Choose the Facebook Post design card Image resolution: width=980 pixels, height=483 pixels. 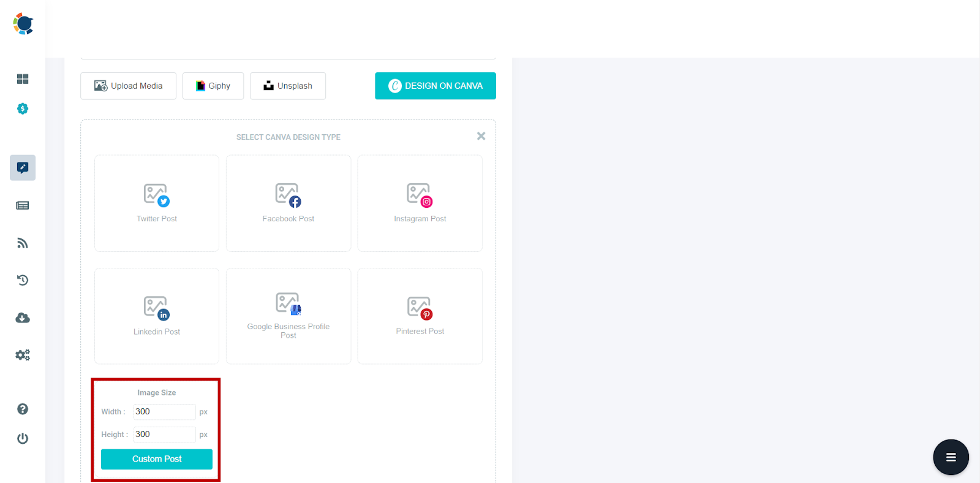(288, 203)
